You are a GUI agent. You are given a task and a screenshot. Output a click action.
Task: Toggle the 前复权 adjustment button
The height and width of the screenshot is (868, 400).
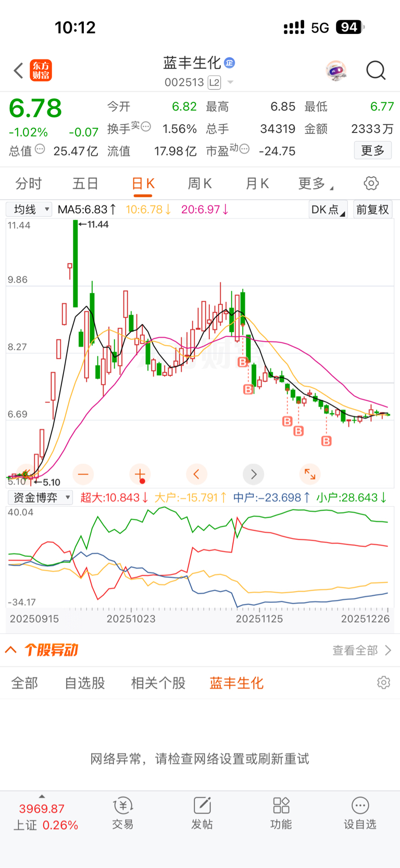tap(372, 210)
